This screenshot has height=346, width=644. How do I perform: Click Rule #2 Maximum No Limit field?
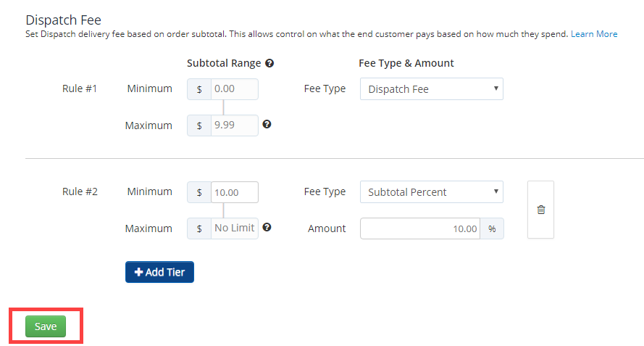coord(235,228)
